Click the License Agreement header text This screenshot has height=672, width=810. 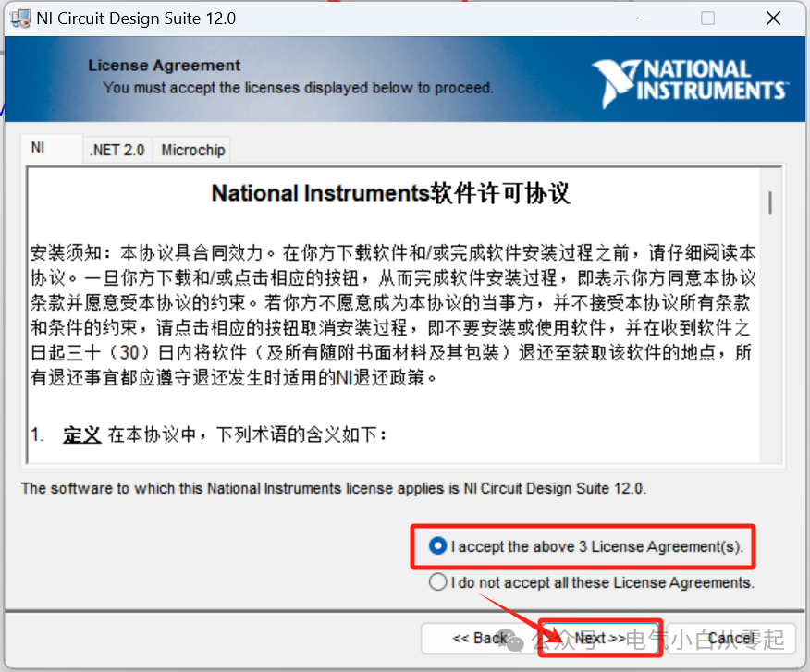point(164,66)
